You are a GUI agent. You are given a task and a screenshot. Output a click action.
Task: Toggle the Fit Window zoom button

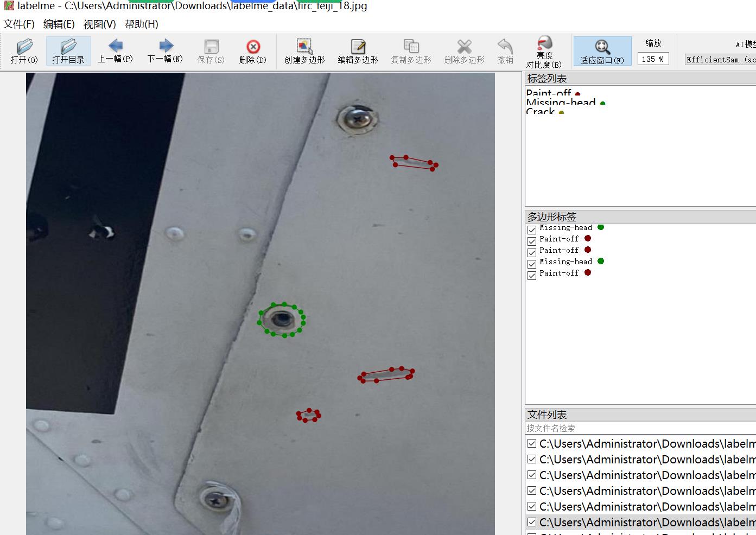click(602, 52)
